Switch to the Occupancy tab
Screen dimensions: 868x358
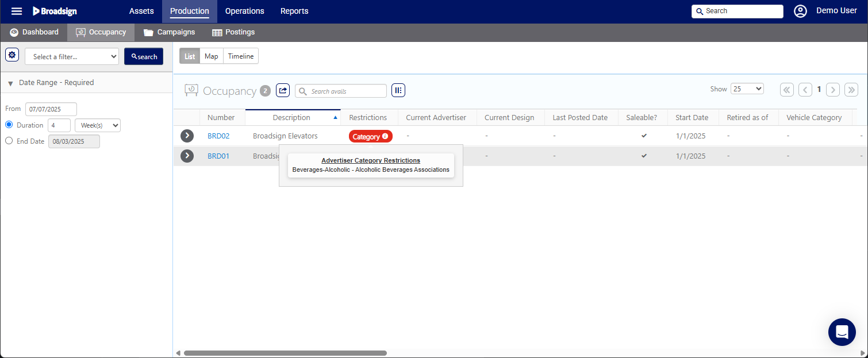pos(101,32)
